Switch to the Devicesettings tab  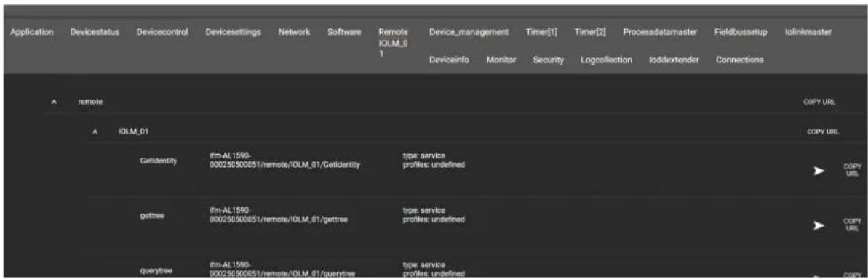(x=233, y=33)
